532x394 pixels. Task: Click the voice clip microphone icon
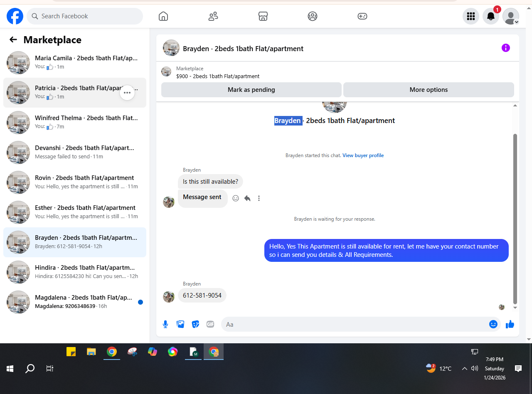[x=165, y=324]
